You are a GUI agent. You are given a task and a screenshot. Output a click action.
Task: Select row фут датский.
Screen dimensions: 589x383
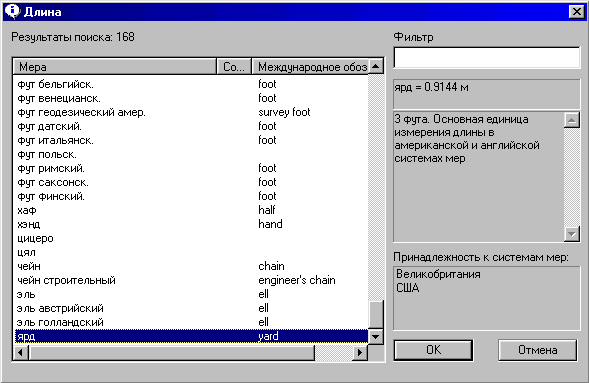point(191,126)
